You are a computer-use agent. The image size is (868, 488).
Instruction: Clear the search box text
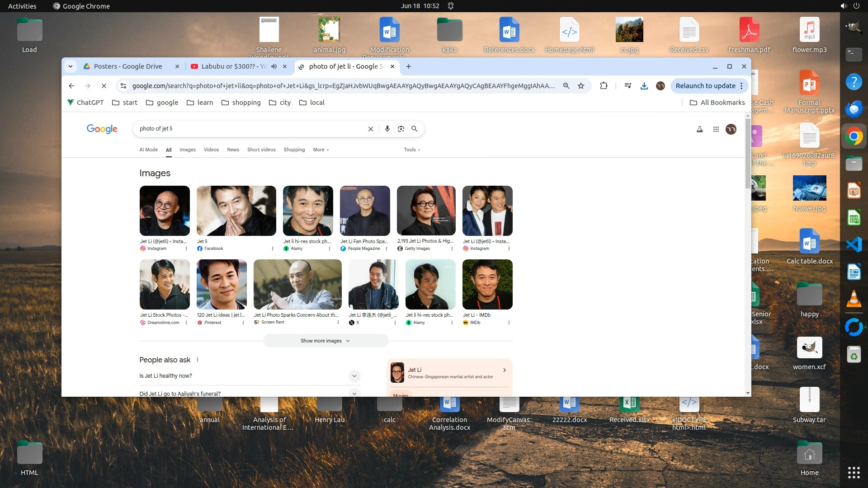[370, 129]
